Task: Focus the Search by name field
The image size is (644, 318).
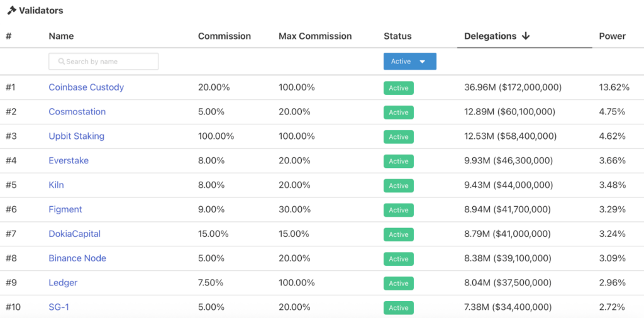Action: click(x=104, y=61)
